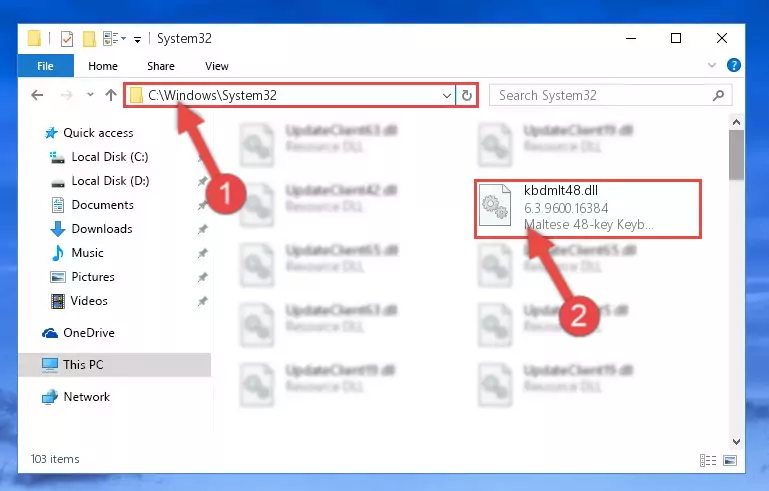Unpin Pictures using its pin icon

tap(202, 277)
